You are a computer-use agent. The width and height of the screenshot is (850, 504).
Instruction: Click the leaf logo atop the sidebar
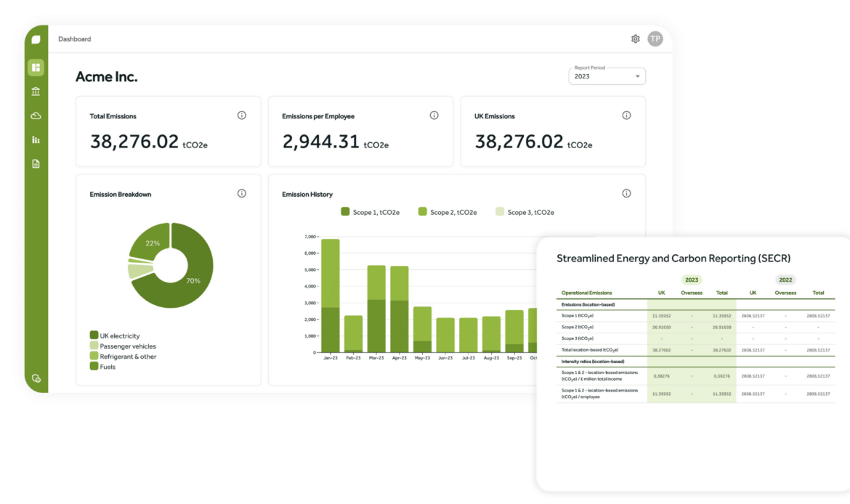click(x=36, y=39)
